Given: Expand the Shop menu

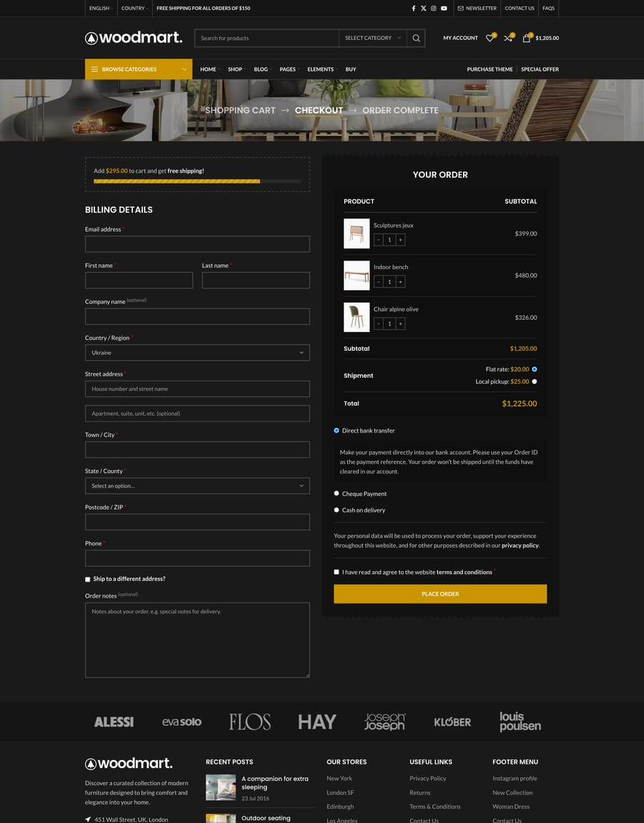Looking at the screenshot, I should [x=236, y=69].
